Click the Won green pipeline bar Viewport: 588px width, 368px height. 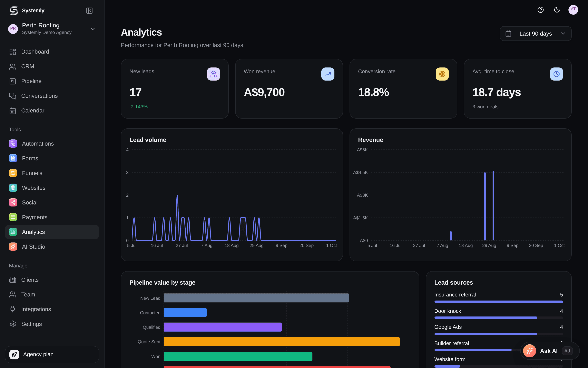click(238, 356)
